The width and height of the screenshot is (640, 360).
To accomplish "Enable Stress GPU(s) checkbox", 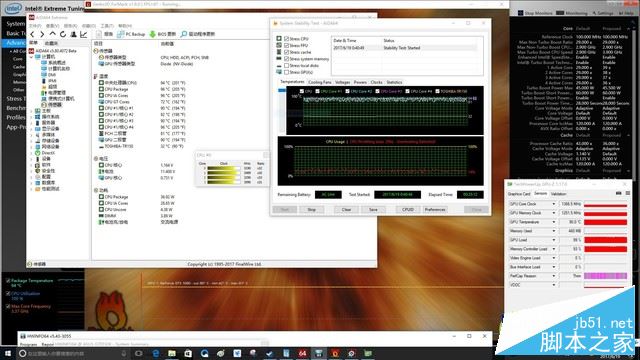I will [287, 72].
